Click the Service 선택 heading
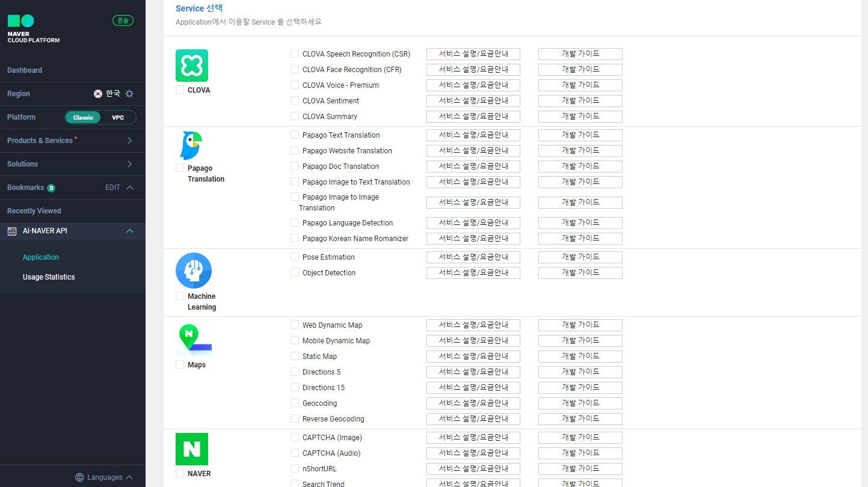 (199, 8)
